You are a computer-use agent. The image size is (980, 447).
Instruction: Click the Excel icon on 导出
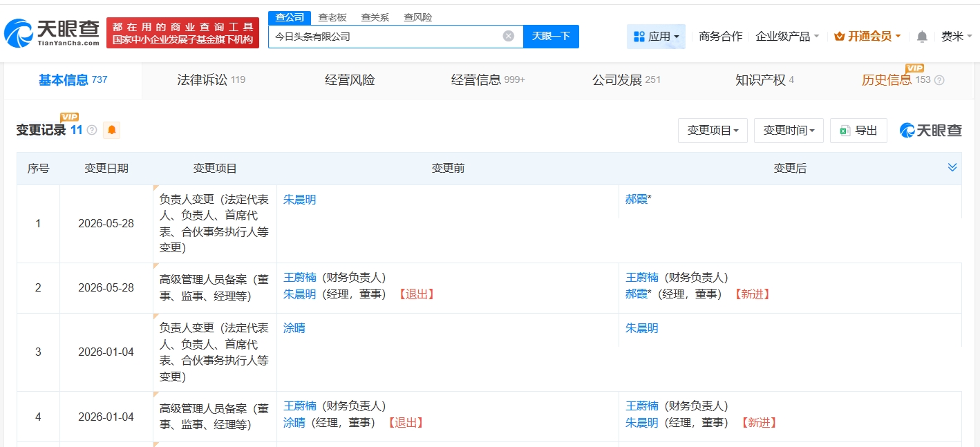[x=845, y=131]
